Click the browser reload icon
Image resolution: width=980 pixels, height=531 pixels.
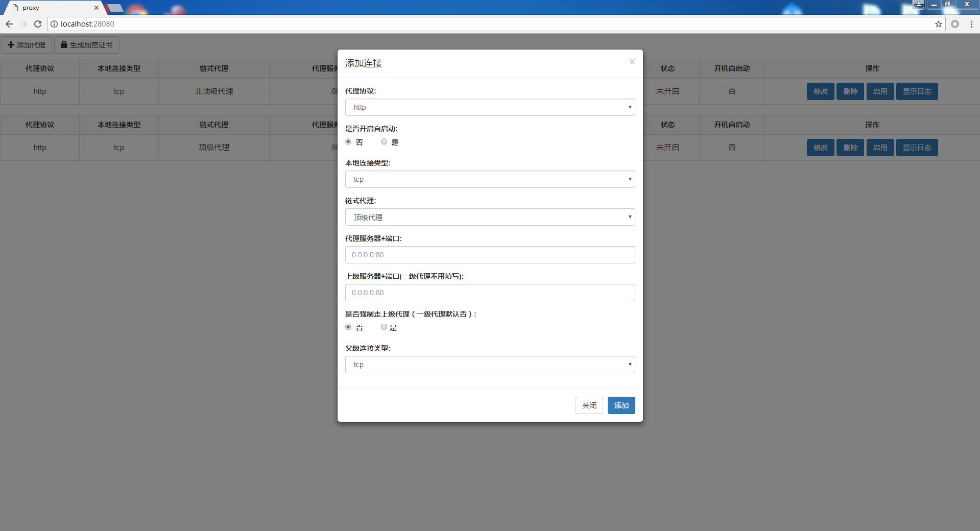[x=38, y=24]
